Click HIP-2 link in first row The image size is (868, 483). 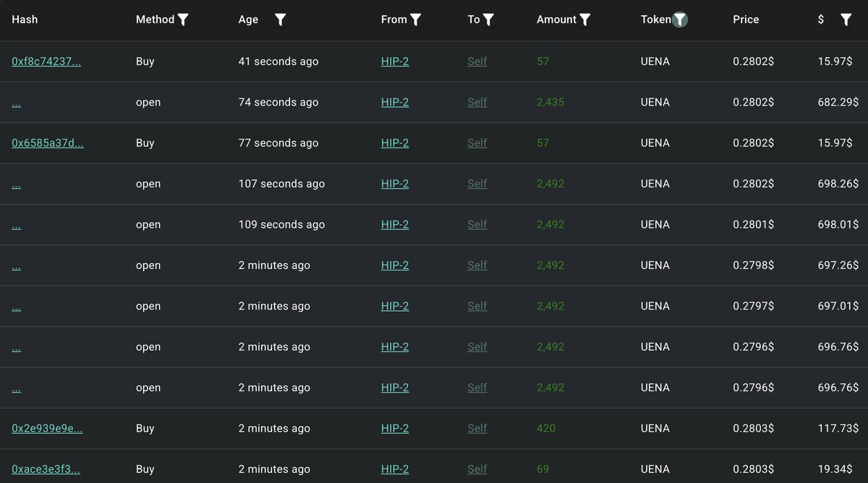click(395, 61)
